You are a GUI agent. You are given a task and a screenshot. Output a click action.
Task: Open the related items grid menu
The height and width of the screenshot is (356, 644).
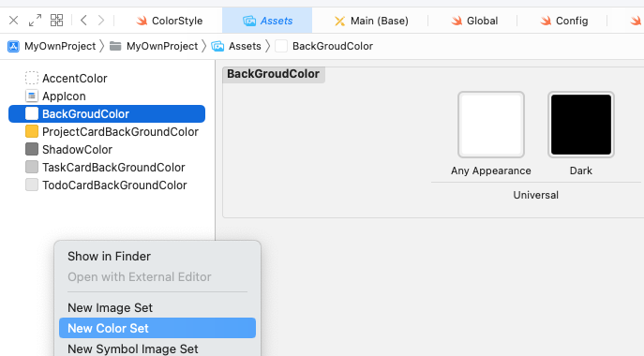click(x=56, y=20)
